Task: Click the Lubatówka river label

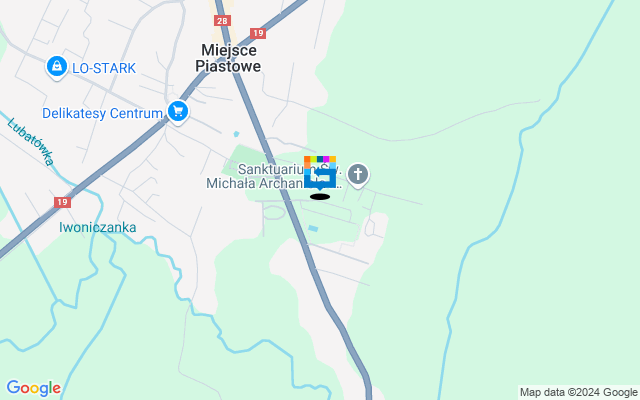Action: coord(31,142)
